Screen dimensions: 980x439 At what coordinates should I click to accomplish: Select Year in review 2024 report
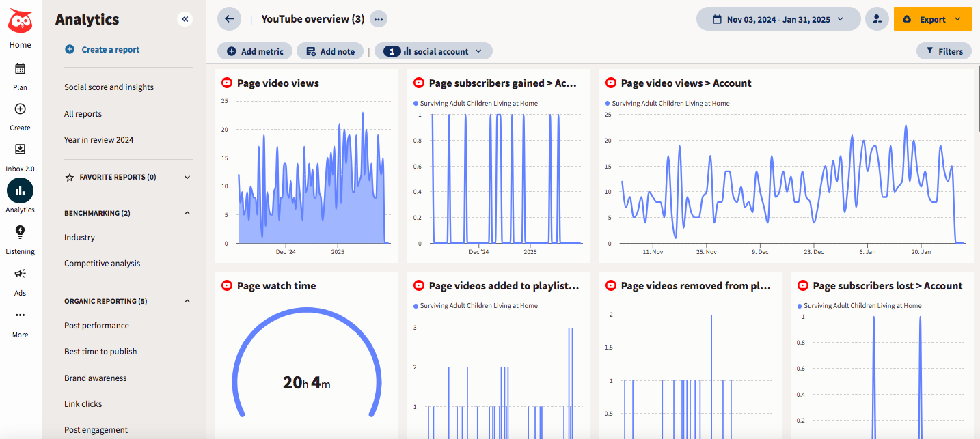(x=99, y=139)
